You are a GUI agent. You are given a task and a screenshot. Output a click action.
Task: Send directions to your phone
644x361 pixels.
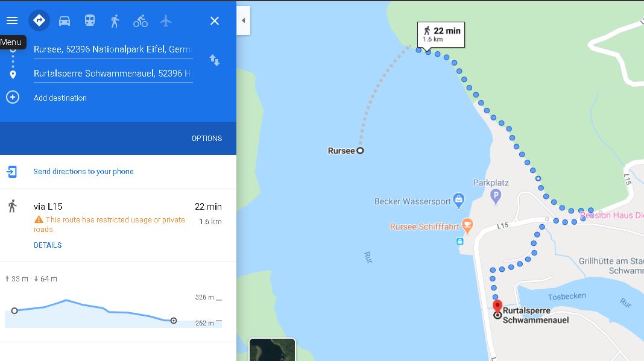[83, 172]
